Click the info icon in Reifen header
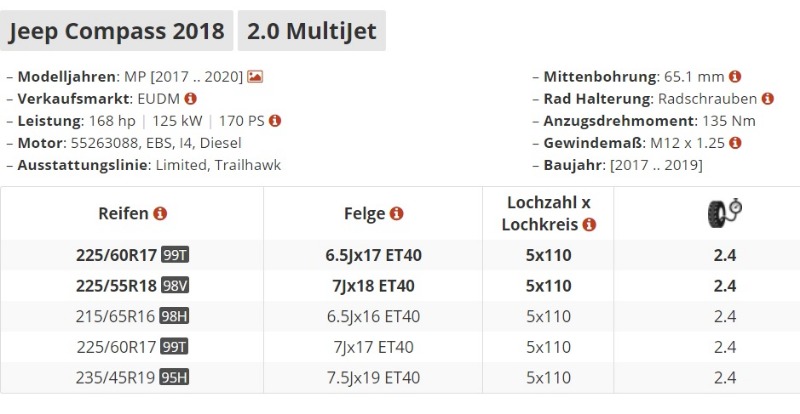Image resolution: width=800 pixels, height=414 pixels. tap(160, 214)
